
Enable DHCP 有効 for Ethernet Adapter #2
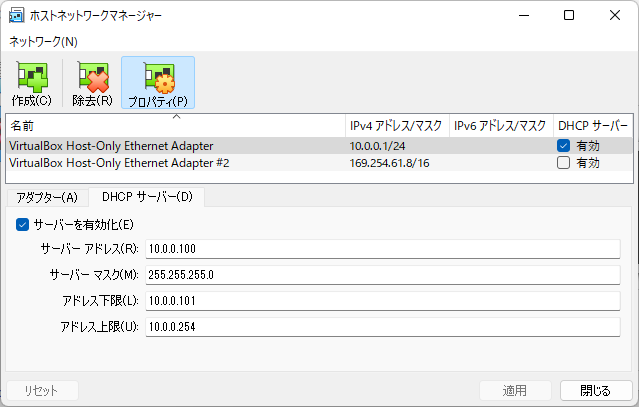pos(563,163)
